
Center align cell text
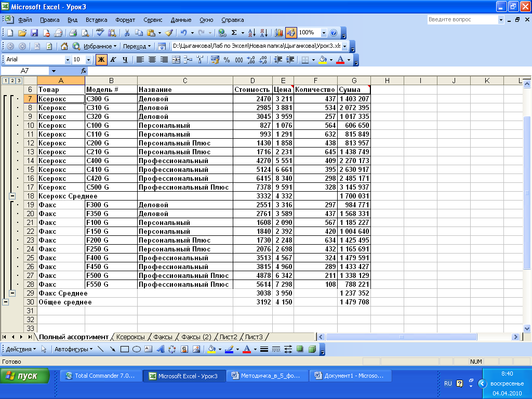(x=152, y=60)
